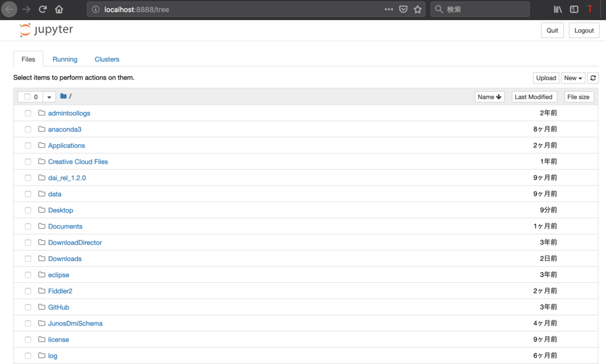The height and width of the screenshot is (364, 606).
Task: Click the root folder icon in breadcrumb
Action: [x=63, y=96]
